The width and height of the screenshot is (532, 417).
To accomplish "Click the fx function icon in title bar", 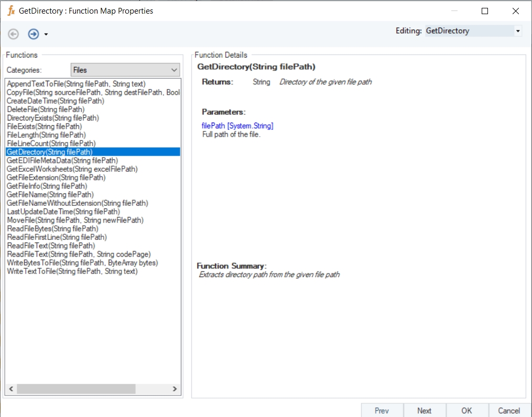I will (11, 10).
